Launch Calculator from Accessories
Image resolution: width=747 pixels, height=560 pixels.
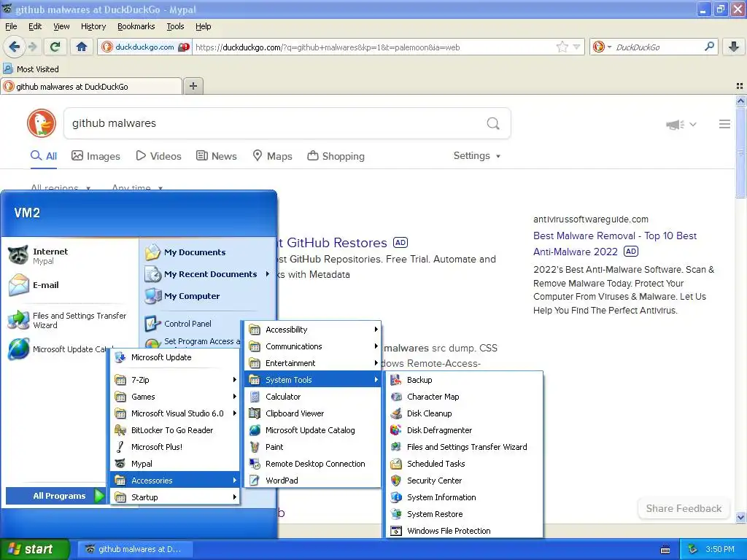312,397
